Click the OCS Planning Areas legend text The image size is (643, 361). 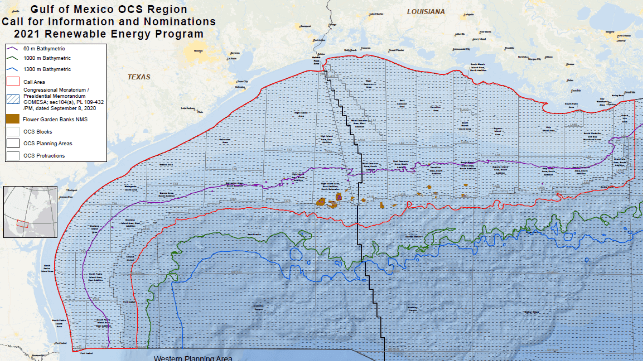48,144
